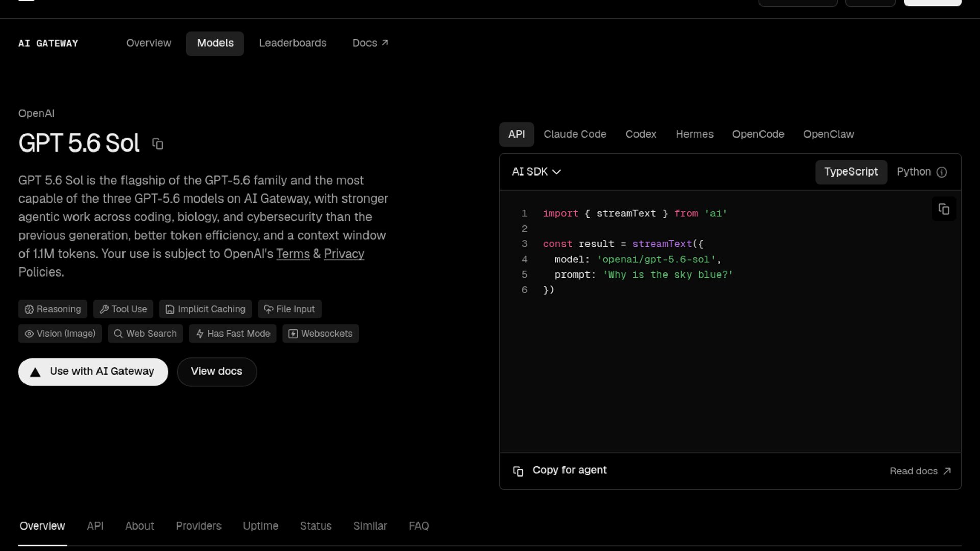The image size is (980, 551).
Task: Select the OpenClaw tab
Action: point(829,135)
